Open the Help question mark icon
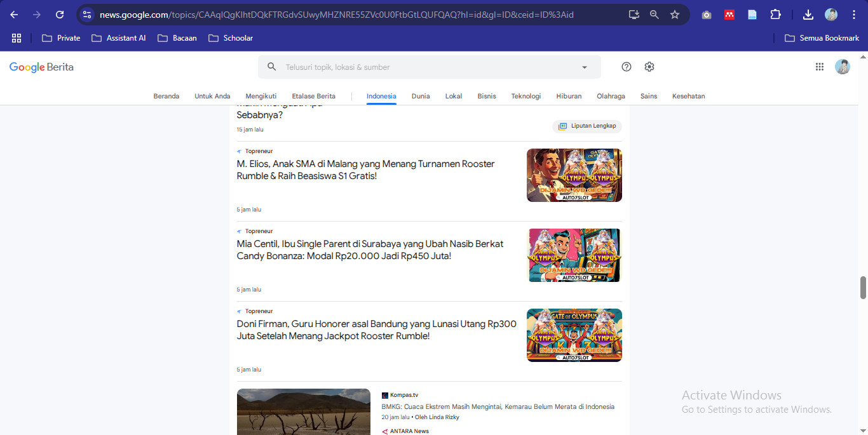868x435 pixels. pos(627,67)
